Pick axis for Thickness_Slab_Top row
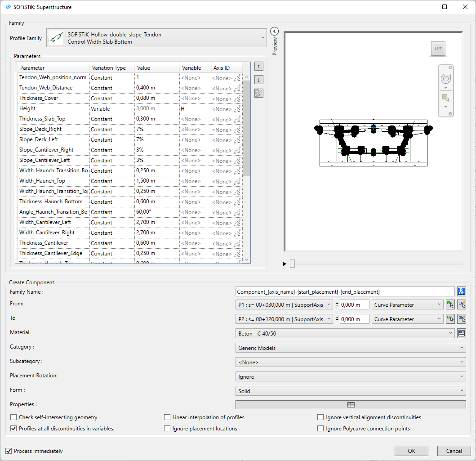The image size is (476, 461). pos(237,119)
